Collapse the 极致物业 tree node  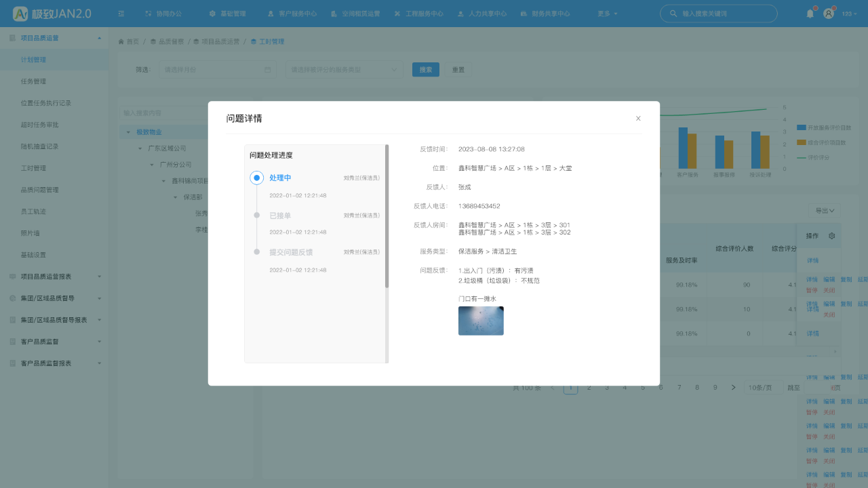128,132
